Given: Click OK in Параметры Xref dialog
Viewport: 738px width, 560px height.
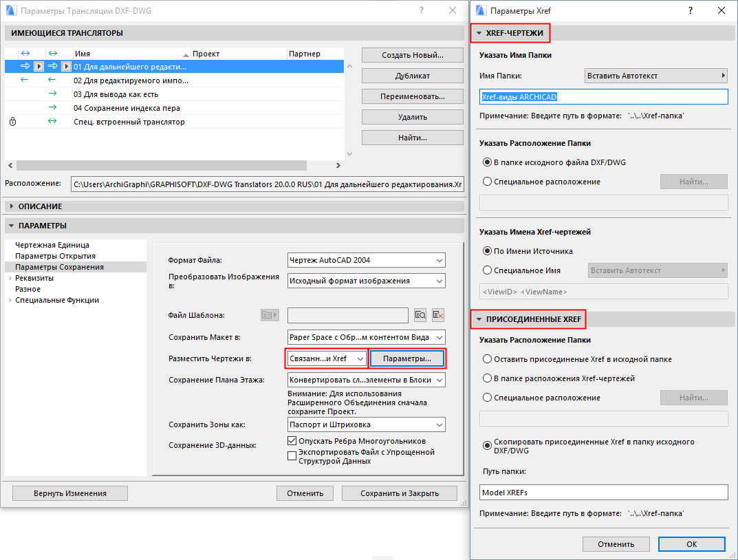Looking at the screenshot, I should point(691,544).
